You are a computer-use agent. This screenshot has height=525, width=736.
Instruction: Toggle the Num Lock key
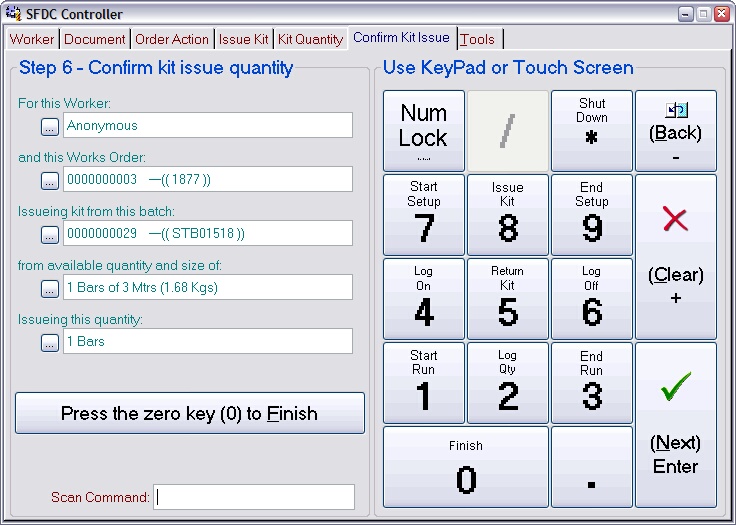(423, 131)
